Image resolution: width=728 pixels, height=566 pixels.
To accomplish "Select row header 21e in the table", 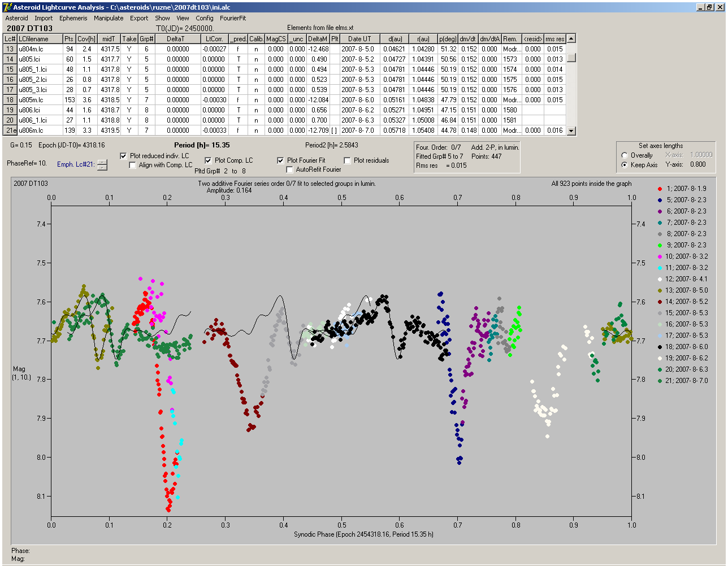I will coord(10,130).
